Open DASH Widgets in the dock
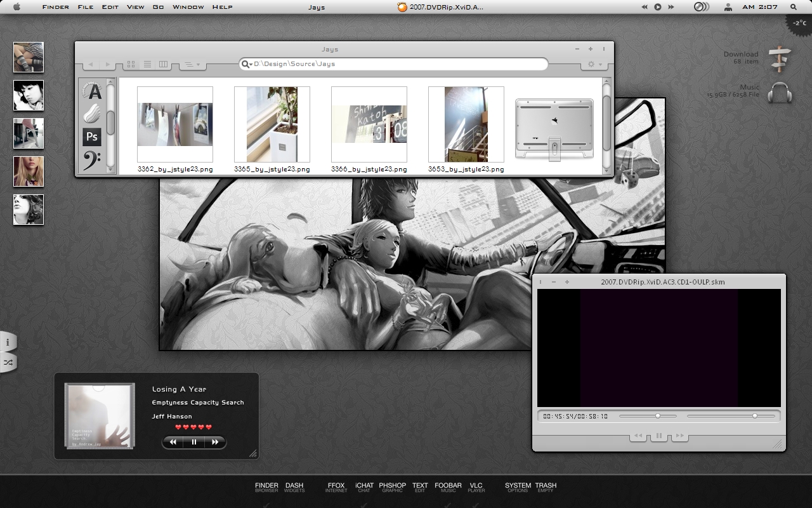 click(x=294, y=487)
